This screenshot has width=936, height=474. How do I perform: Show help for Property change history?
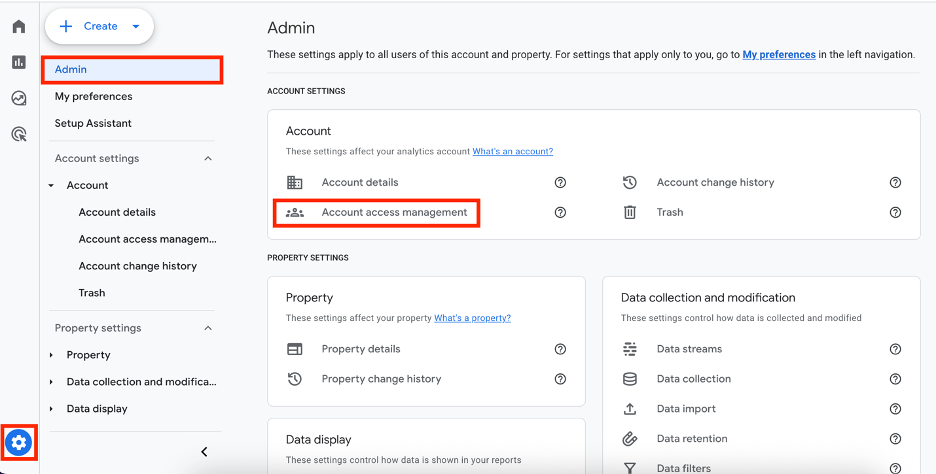(x=560, y=379)
